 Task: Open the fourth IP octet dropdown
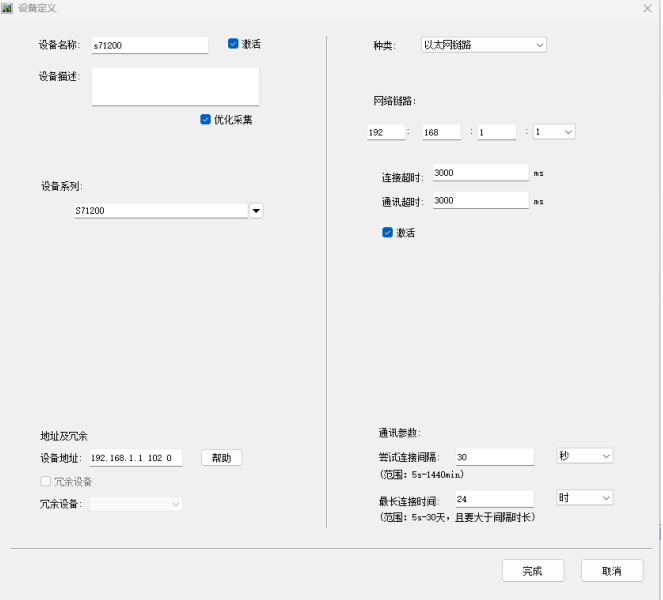(x=554, y=132)
